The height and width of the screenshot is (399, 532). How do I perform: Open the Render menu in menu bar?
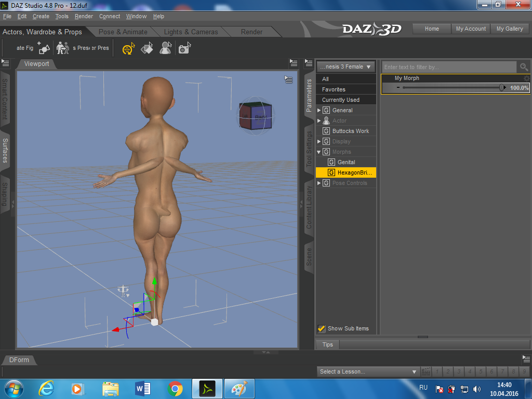[x=84, y=16]
